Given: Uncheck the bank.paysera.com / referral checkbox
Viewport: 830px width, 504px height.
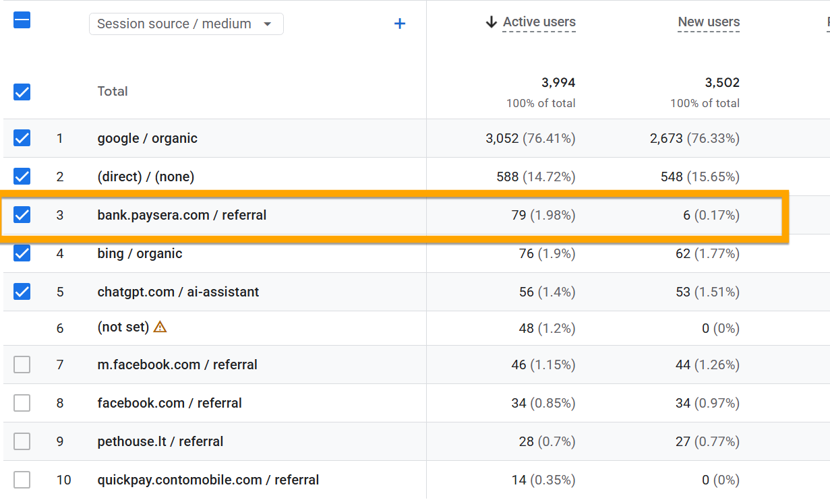Looking at the screenshot, I should [x=22, y=215].
